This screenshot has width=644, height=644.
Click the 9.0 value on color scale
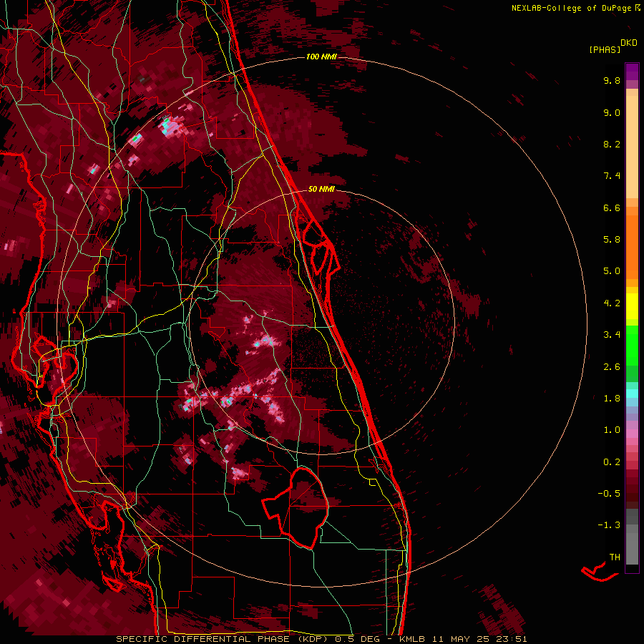tap(612, 112)
